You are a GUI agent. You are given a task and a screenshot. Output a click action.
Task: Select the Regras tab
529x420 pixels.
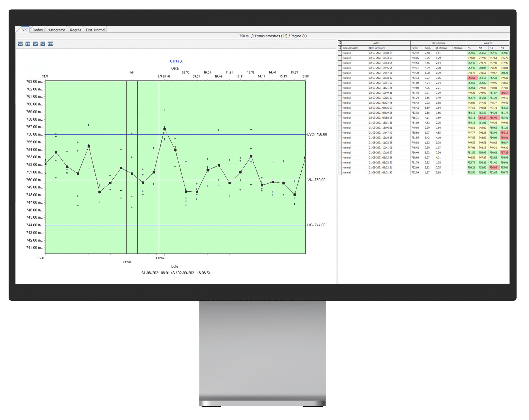75,30
